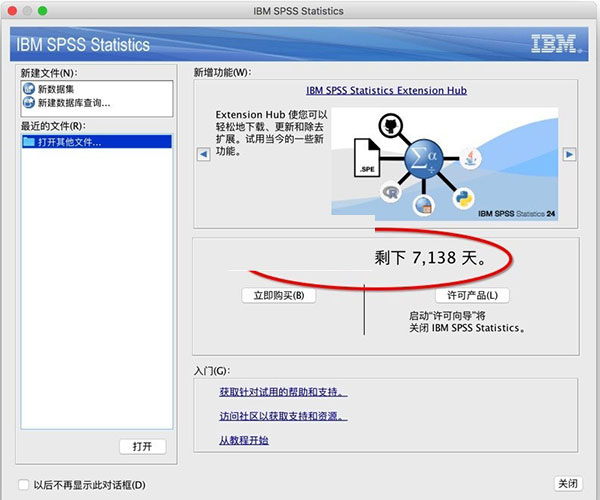Click the 启动"许可向导"将关闭 notice text

(466, 322)
